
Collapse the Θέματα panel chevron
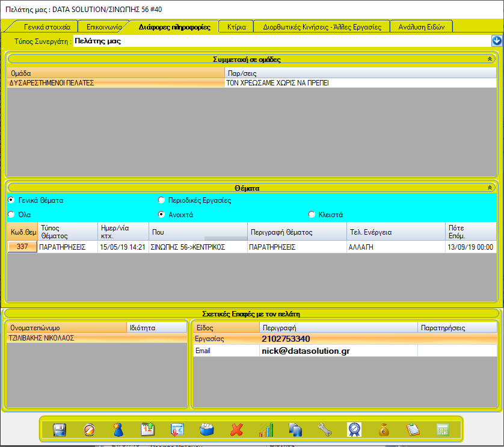point(490,188)
